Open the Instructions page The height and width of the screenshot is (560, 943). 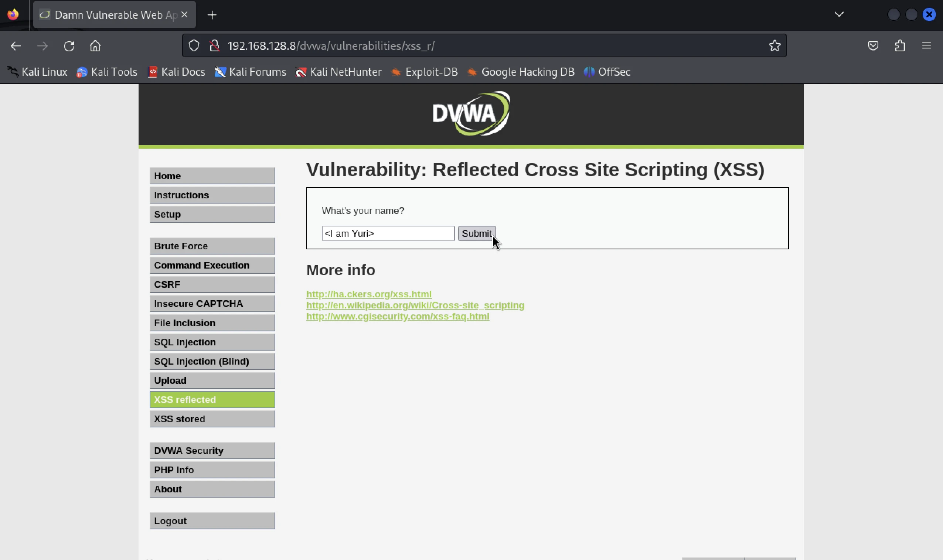coord(212,195)
